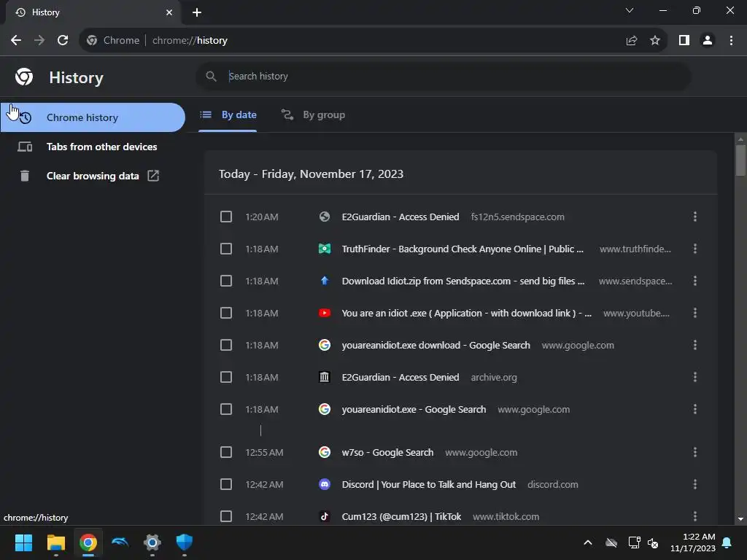Open the notification bell in taskbar
The image size is (747, 560).
click(x=727, y=542)
